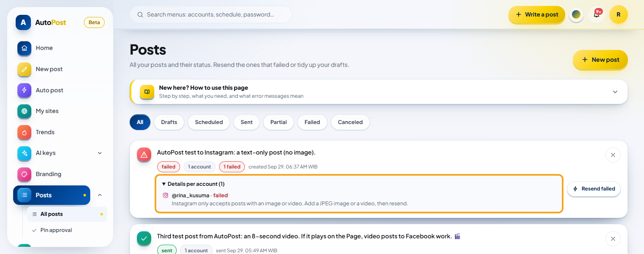Click the Instagram error message text
Image resolution: width=644 pixels, height=254 pixels.
(x=290, y=204)
